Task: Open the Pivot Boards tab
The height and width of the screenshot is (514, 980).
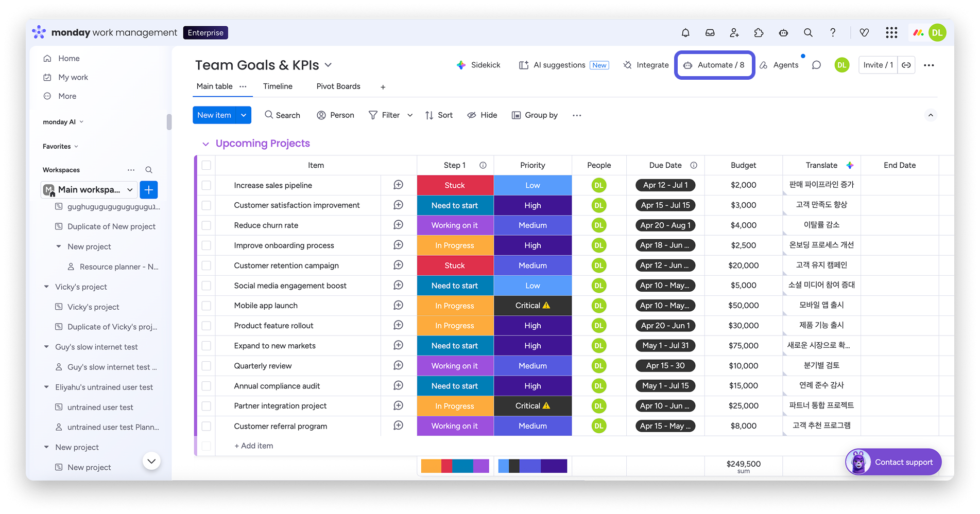Action: (x=338, y=86)
